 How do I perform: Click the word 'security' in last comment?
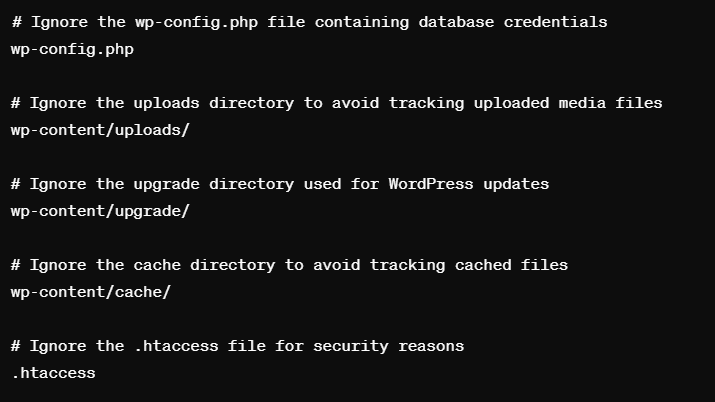click(x=351, y=346)
